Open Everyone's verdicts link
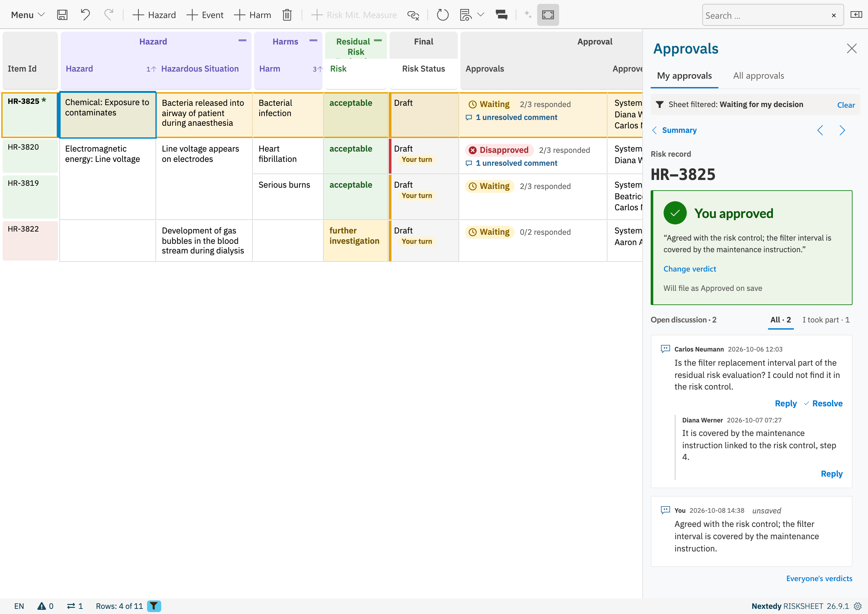The image size is (868, 614). (x=819, y=579)
